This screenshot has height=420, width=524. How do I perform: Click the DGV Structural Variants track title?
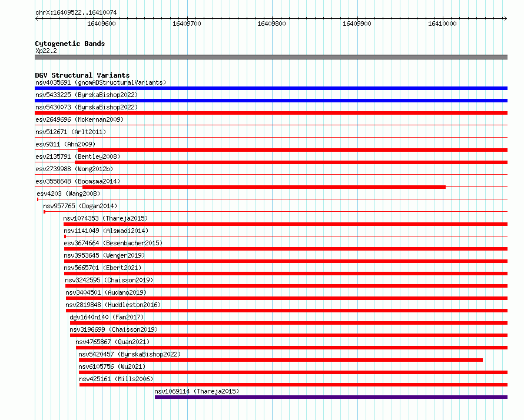point(82,75)
